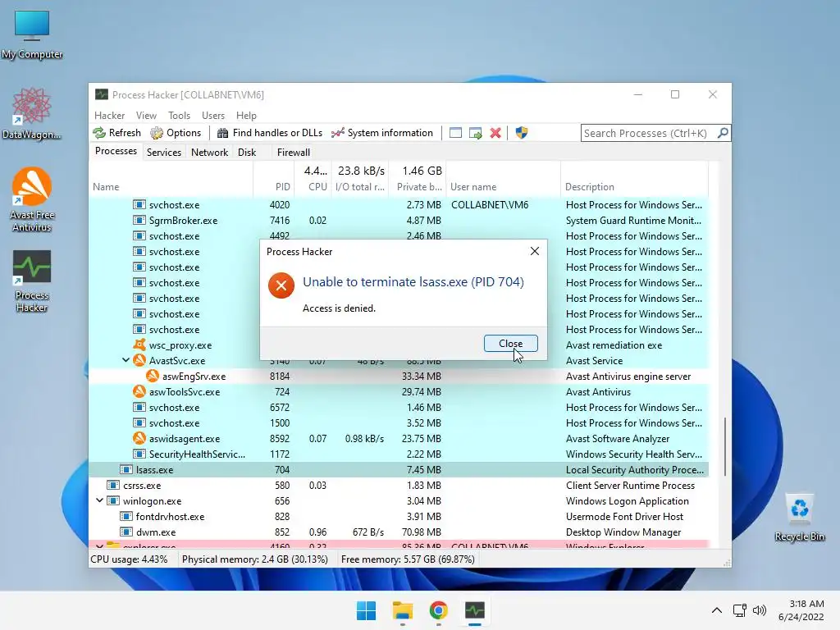Screen dimensions: 840x630
Task: Select the csrss.exe process row
Action: pos(399,486)
